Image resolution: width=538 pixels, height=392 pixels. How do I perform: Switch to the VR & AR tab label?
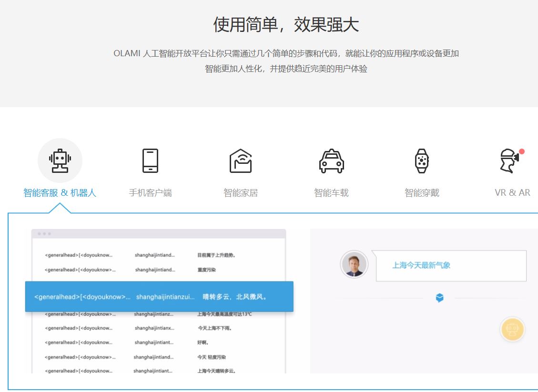point(512,193)
